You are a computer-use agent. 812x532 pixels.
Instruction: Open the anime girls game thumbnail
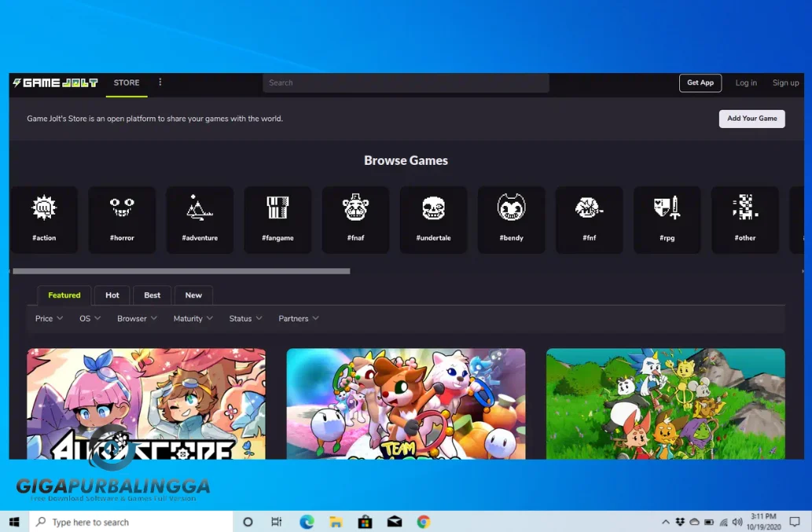pos(146,404)
